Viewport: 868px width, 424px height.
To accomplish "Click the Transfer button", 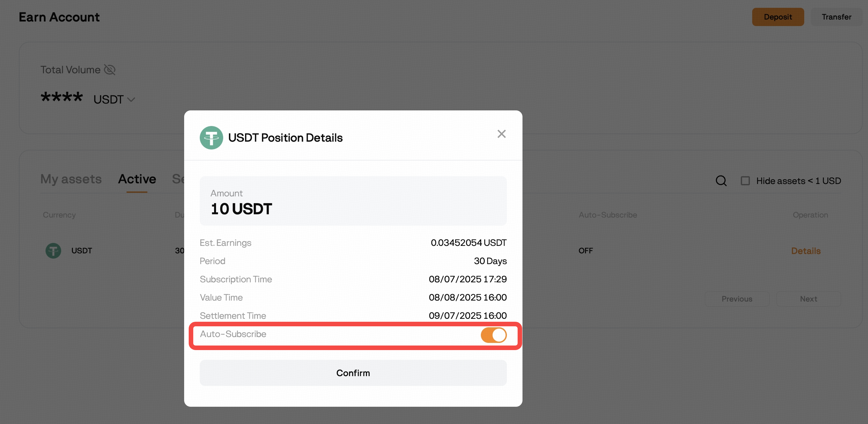I will point(836,17).
